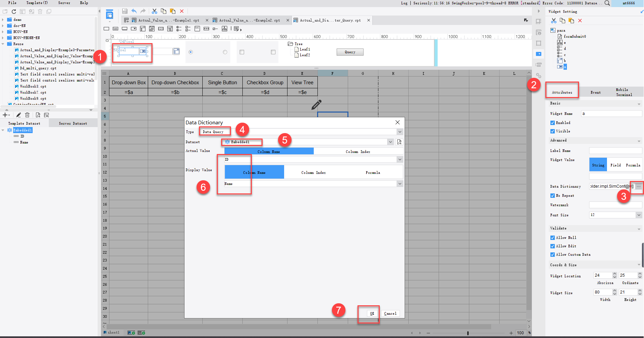Click the pencil edit dataset icon

click(19, 115)
